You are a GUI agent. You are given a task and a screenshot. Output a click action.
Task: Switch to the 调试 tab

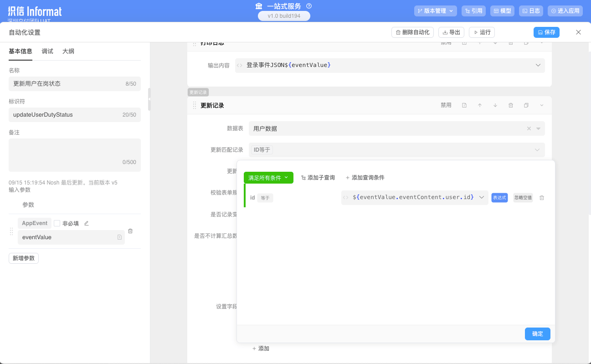[47, 51]
